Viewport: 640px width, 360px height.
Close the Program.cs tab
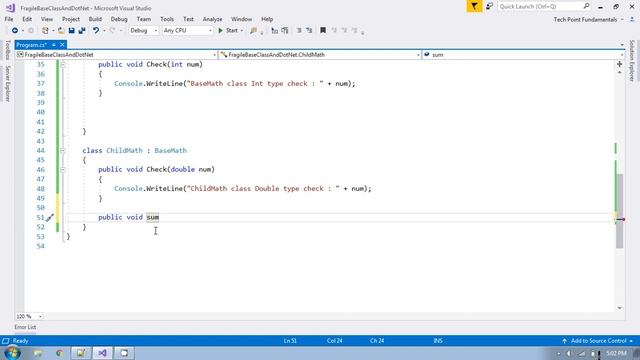pos(62,44)
